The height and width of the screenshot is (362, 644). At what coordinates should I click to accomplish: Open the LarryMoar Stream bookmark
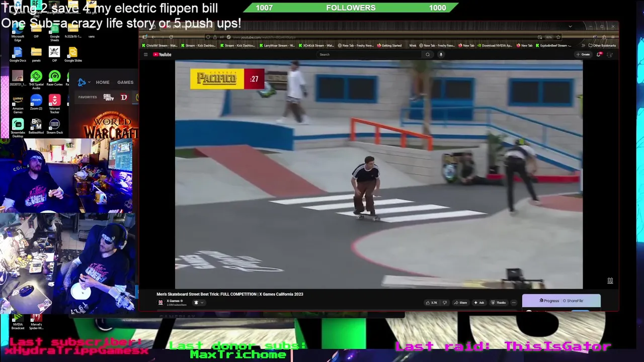(x=277, y=45)
